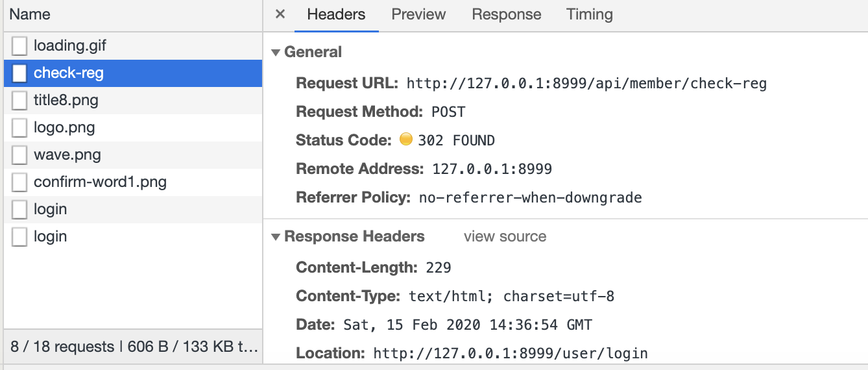Open the Response tab
The width and height of the screenshot is (868, 370).
[x=506, y=14]
